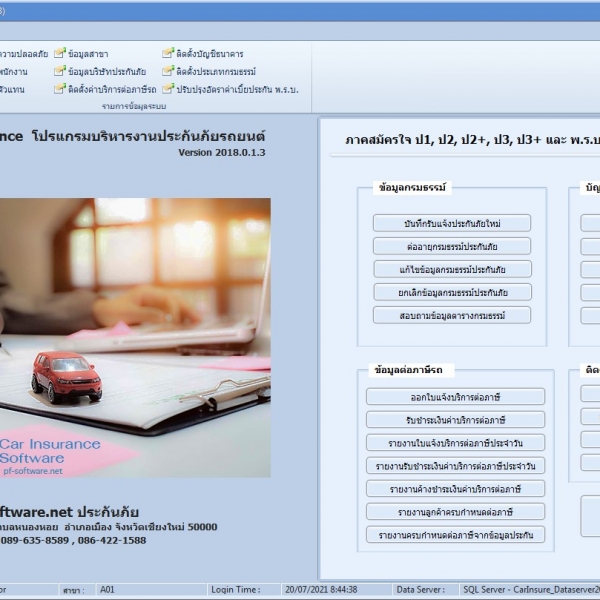The height and width of the screenshot is (600, 600).
Task: Click the ข้อมูลสาขา toolbar icon
Action: 61,53
